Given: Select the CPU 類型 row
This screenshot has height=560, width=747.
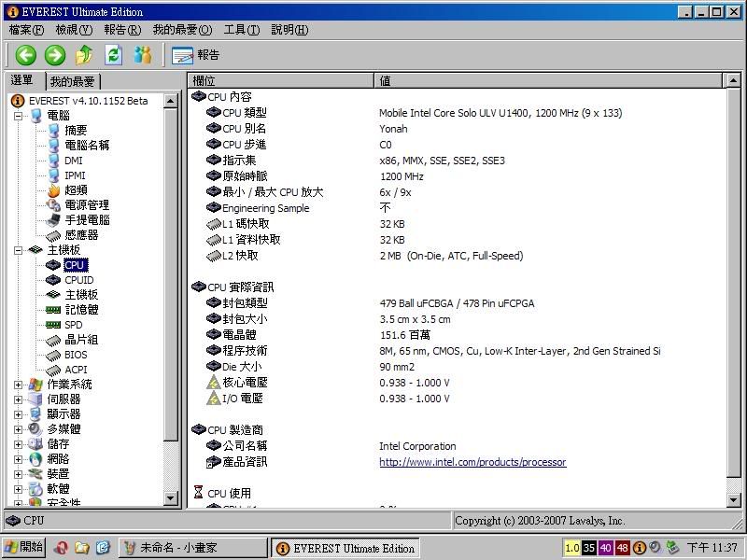Looking at the screenshot, I should point(458,113).
